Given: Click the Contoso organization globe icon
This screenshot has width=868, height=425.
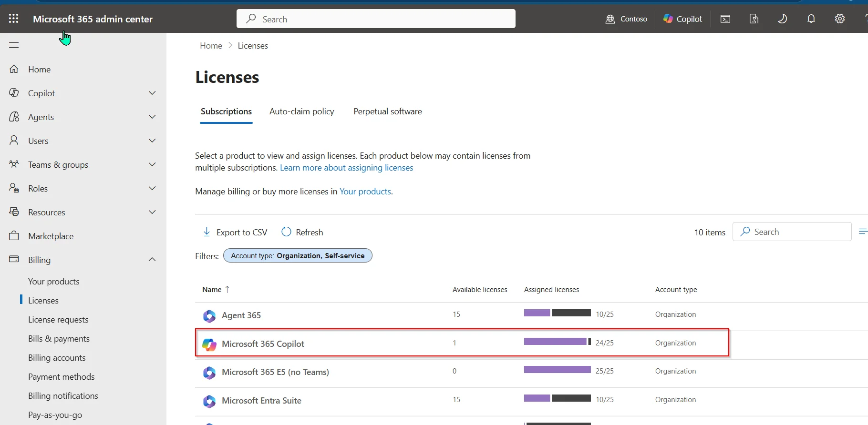Looking at the screenshot, I should coord(610,19).
